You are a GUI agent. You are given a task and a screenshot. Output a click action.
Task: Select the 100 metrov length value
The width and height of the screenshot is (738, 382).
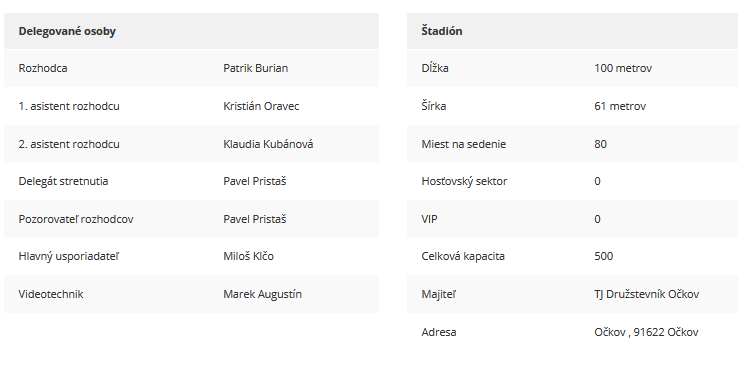coord(623,68)
